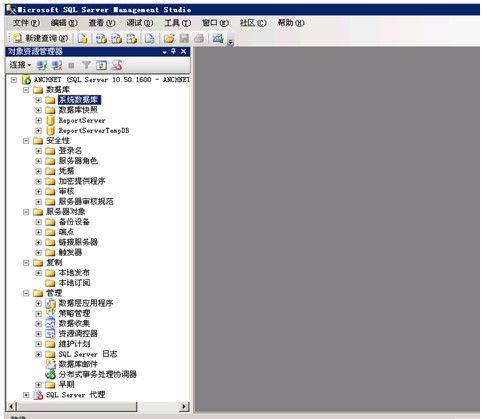Click the Analysis Services DMX Query icon

(x=116, y=39)
